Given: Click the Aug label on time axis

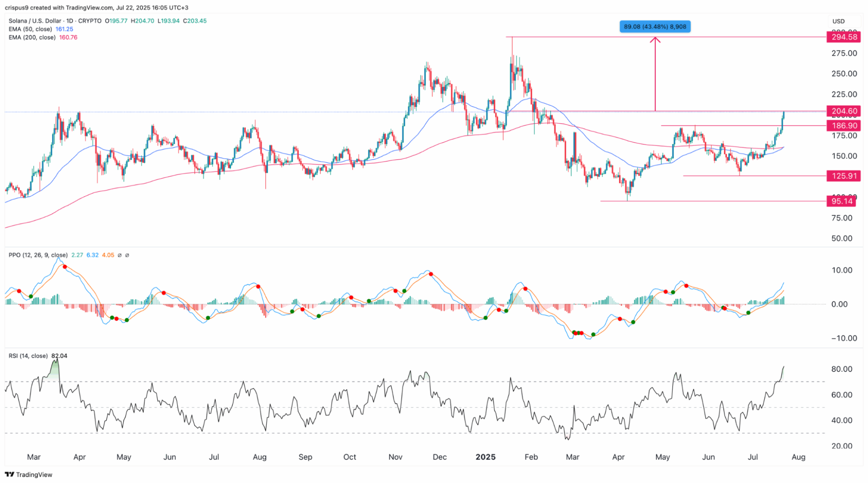Looking at the screenshot, I should pos(798,457).
